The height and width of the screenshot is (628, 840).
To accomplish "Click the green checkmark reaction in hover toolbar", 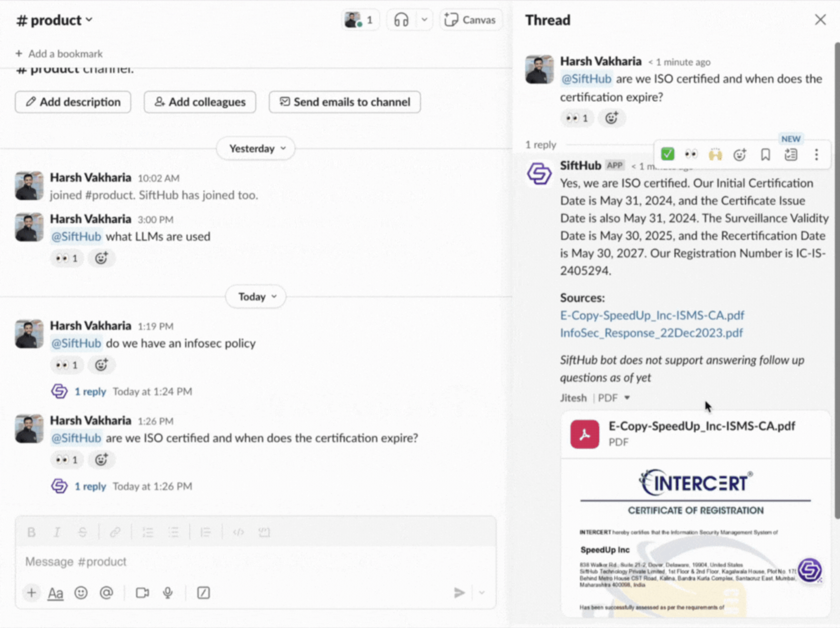I will [667, 155].
